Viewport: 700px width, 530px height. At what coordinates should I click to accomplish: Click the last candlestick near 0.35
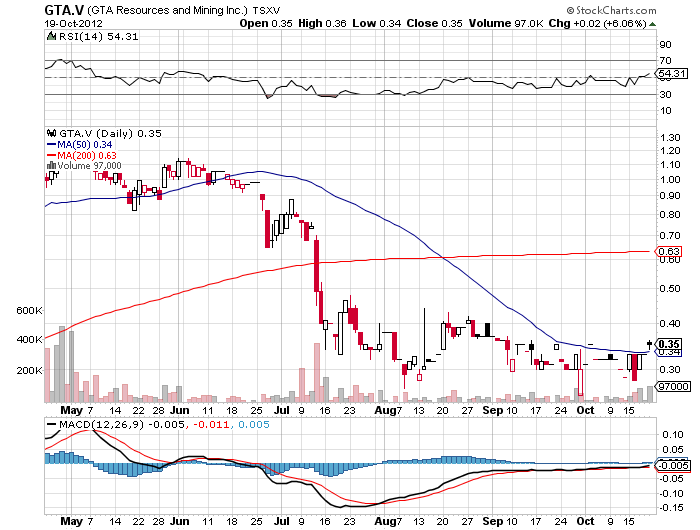click(x=650, y=344)
